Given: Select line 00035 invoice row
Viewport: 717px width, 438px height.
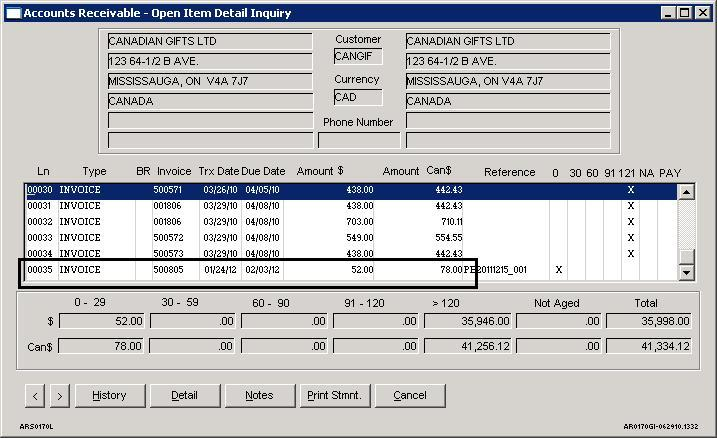Looking at the screenshot, I should point(351,270).
